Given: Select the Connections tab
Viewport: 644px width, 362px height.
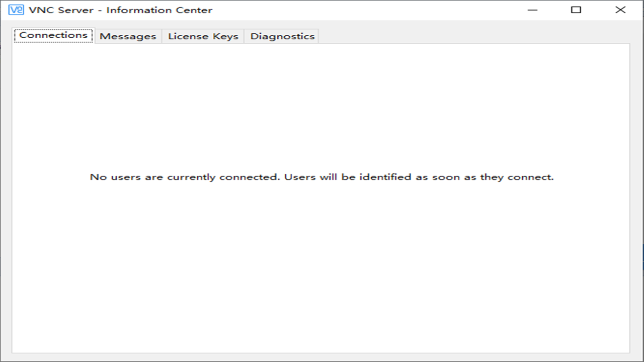Looking at the screenshot, I should (x=53, y=35).
